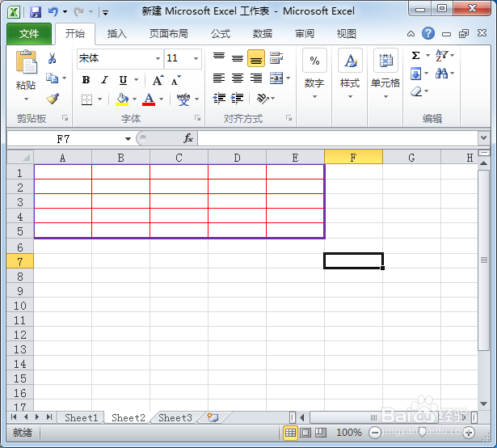
Task: Toggle bold formatting
Action: coord(86,80)
